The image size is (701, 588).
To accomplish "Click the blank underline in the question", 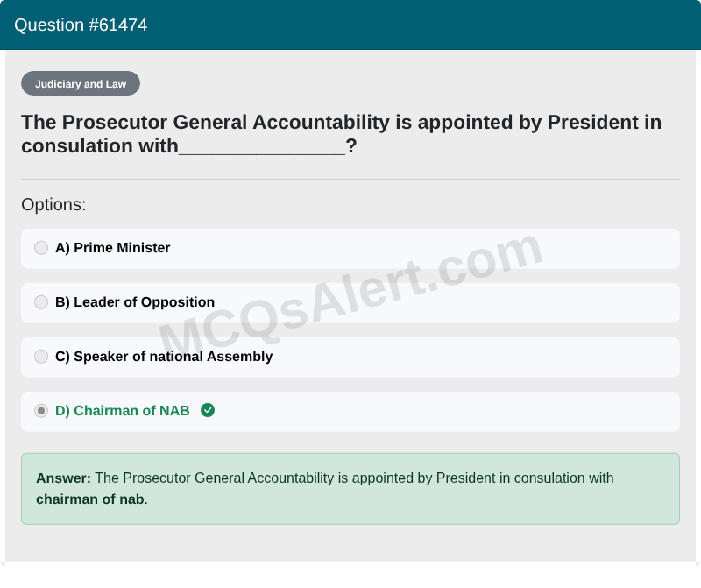I will [262, 147].
